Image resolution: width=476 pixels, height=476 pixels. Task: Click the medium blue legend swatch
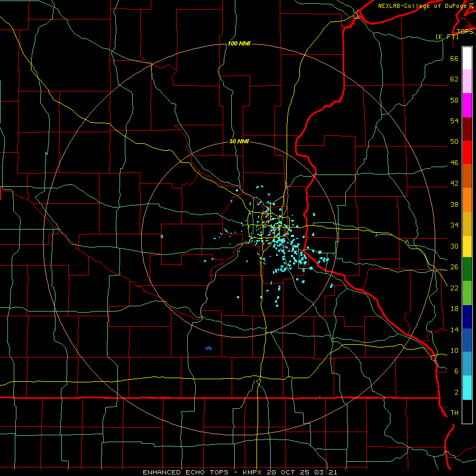pyautogui.click(x=467, y=340)
